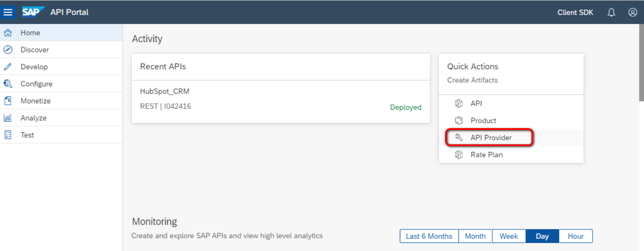Enable the Last 6 Months view

point(429,236)
